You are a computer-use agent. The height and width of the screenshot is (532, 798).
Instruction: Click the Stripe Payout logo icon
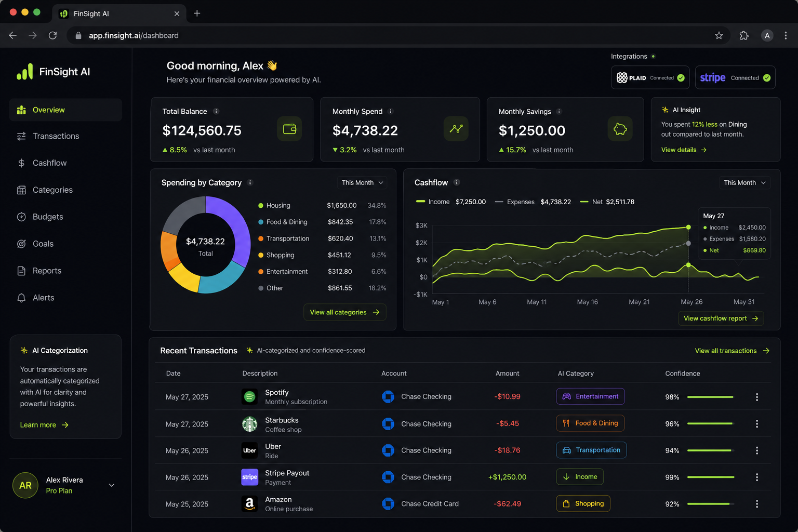(x=249, y=477)
